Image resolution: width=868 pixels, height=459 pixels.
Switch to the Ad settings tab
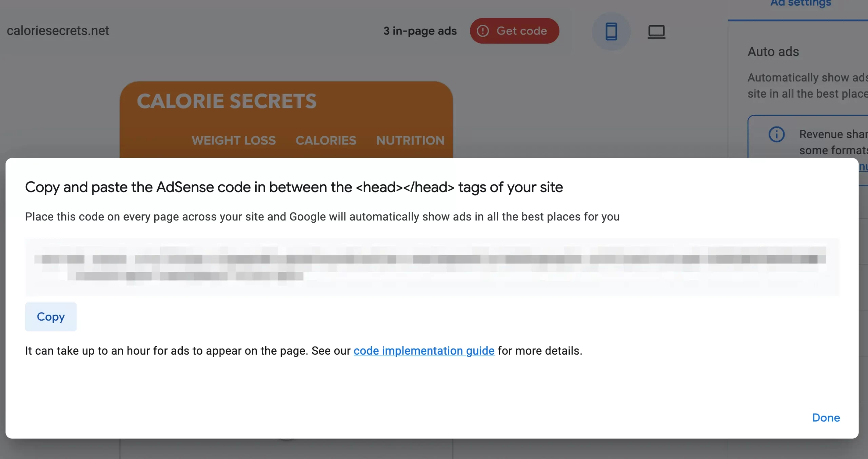[x=801, y=4]
